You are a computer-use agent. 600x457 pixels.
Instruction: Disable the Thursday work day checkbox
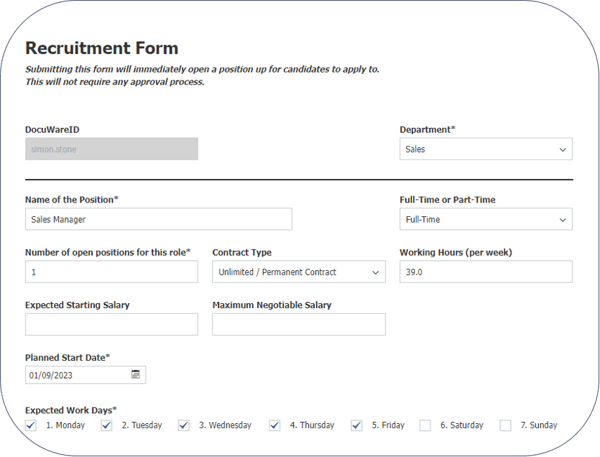[275, 425]
